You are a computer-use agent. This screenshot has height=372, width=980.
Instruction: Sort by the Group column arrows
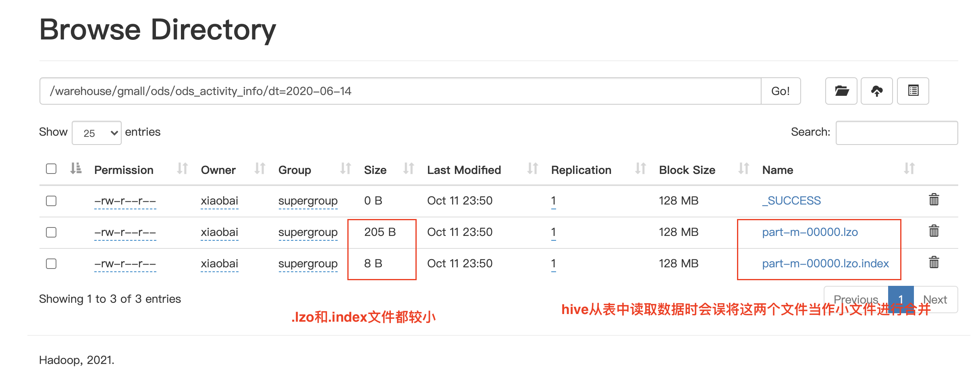(346, 169)
